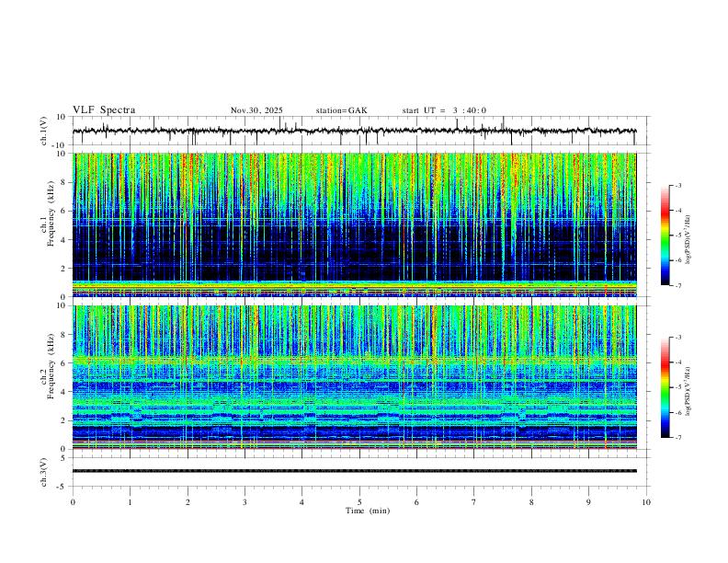Click the time-axis tick label "7"
Image resolution: width=728 pixels, height=563 pixels.
474,502
